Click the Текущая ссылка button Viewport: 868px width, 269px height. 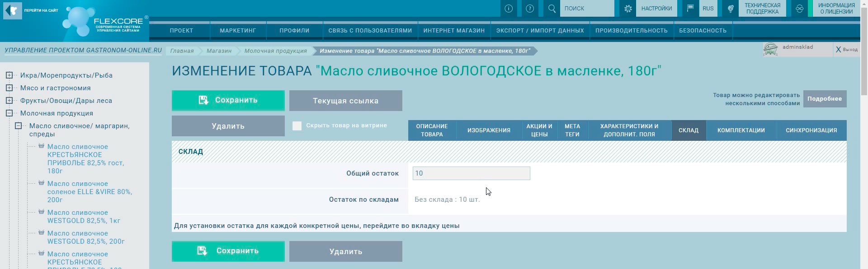[346, 101]
